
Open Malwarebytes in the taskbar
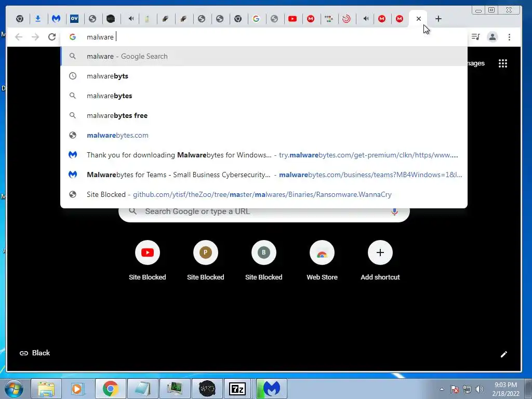[x=271, y=389]
